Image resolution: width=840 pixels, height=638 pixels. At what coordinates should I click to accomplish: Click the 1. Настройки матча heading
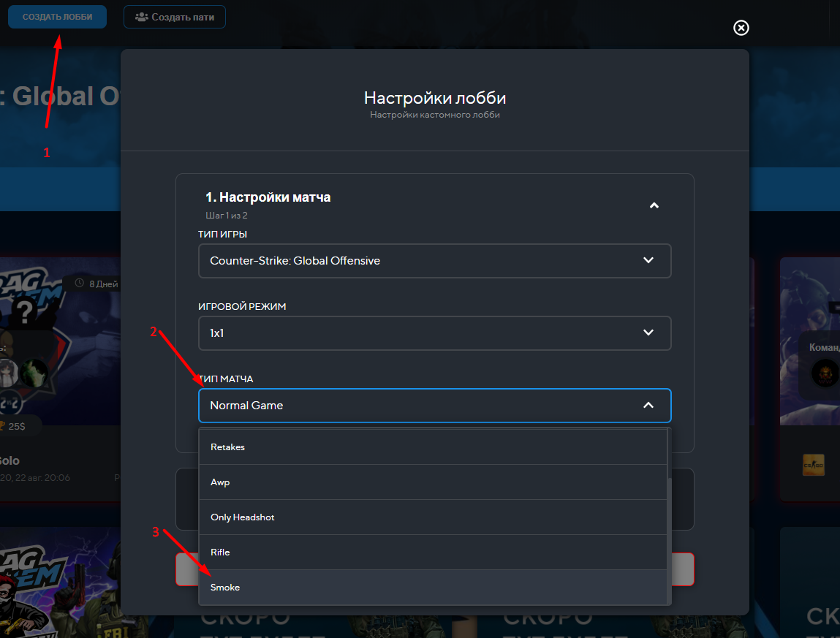[x=268, y=197]
